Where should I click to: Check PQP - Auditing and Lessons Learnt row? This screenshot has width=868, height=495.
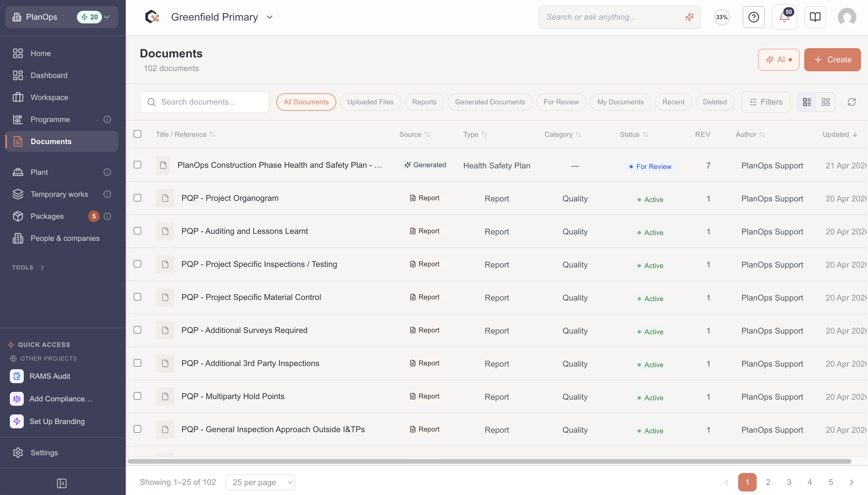137,231
